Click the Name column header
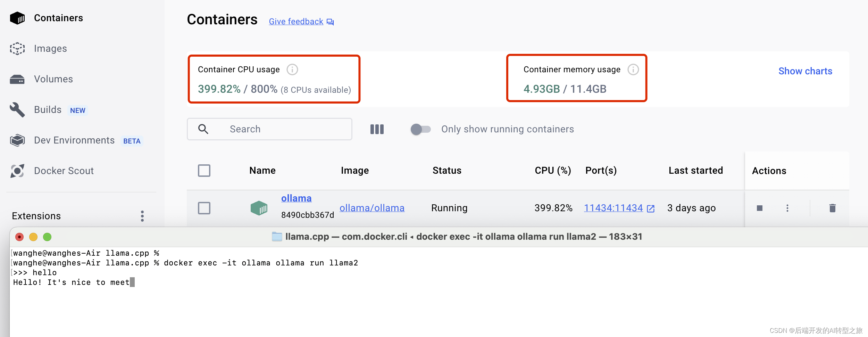The width and height of the screenshot is (868, 337). pos(262,171)
